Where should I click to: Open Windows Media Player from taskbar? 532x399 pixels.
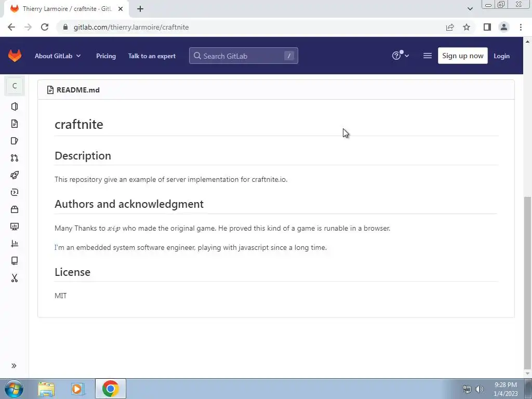click(78, 389)
